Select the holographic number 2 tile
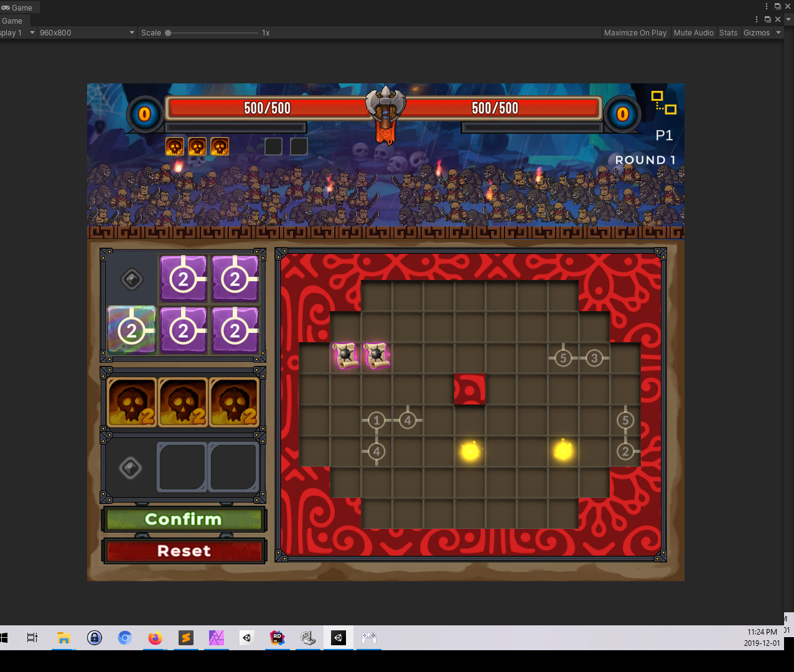Screen dimensions: 794x672 pyautogui.click(x=131, y=330)
